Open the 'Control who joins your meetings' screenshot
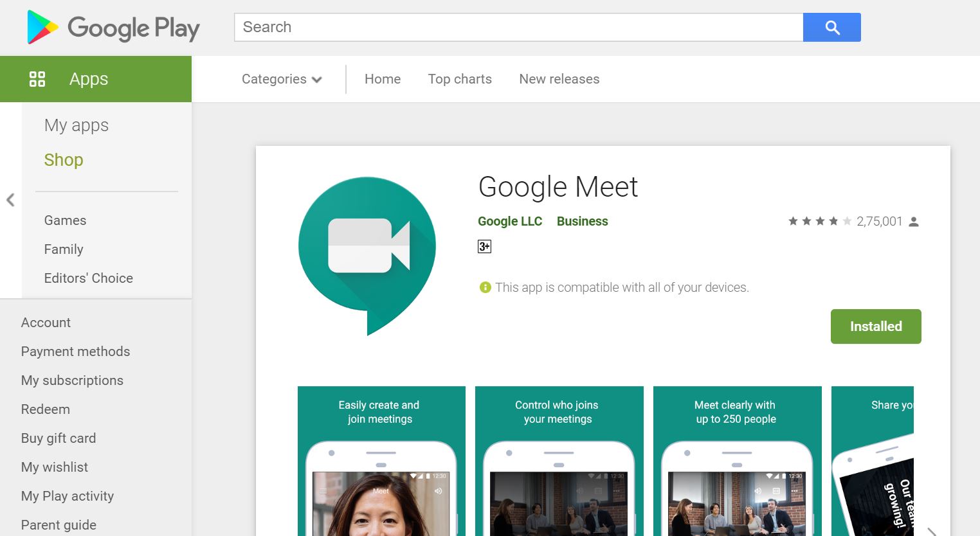 coord(559,461)
